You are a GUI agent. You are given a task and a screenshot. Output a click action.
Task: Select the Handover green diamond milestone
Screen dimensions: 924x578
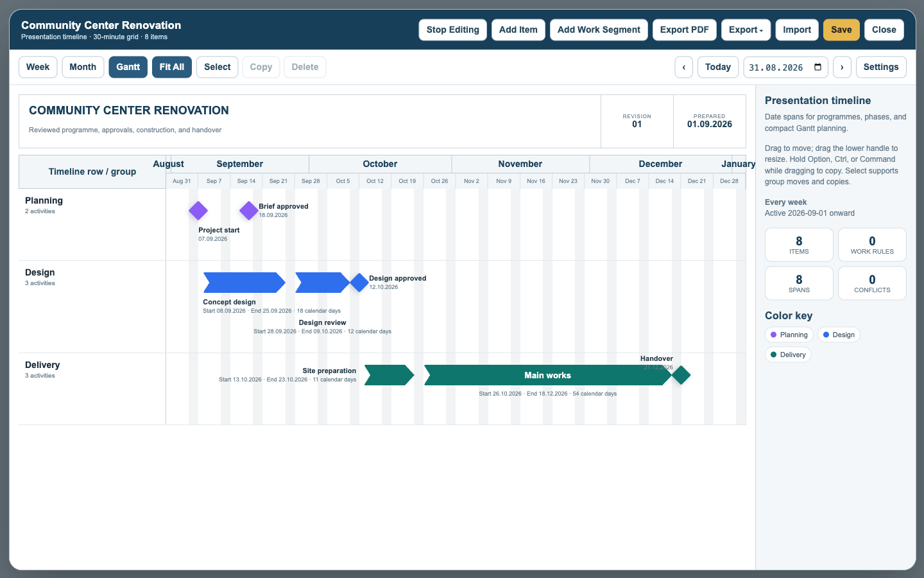click(x=681, y=375)
